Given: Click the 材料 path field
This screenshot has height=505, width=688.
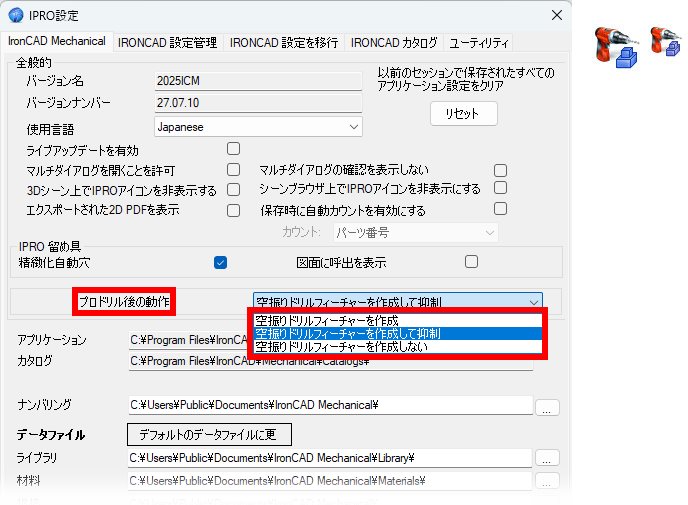Looking at the screenshot, I should (330, 481).
